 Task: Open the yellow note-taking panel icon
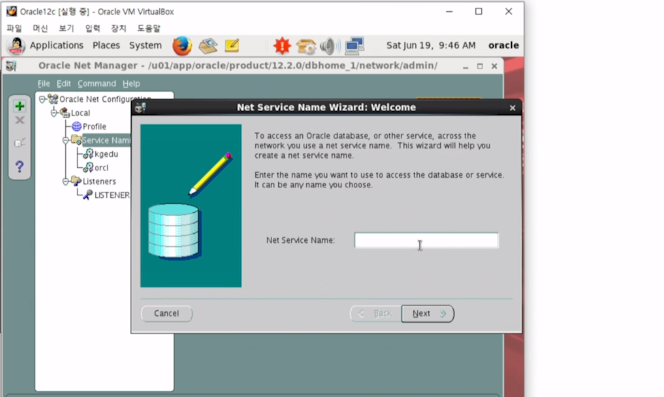click(232, 45)
